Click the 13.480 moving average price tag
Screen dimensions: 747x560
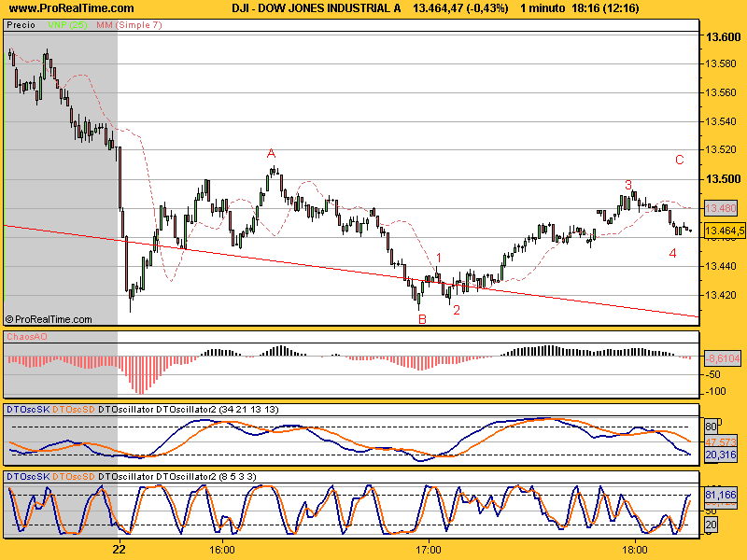coord(721,208)
